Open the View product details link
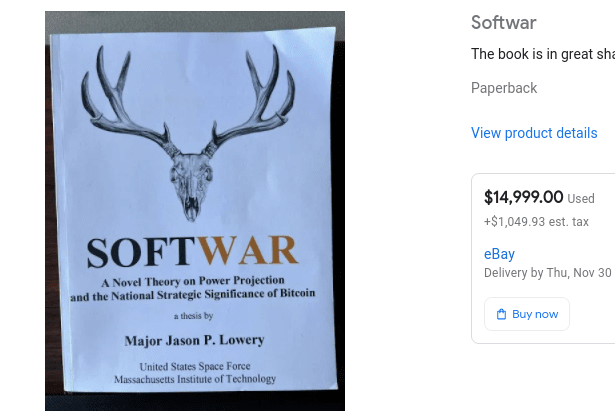 pos(534,133)
